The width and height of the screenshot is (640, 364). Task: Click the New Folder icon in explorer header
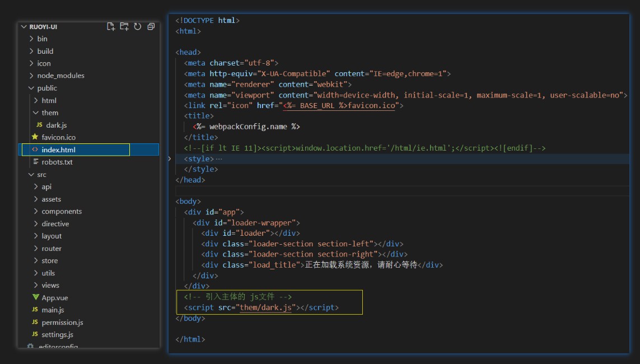[124, 26]
